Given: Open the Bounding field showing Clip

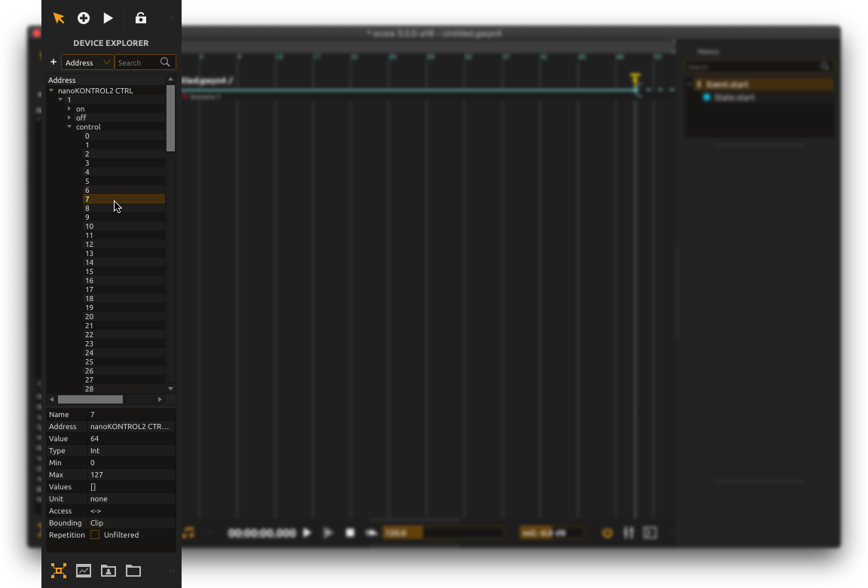Looking at the screenshot, I should (x=132, y=522).
